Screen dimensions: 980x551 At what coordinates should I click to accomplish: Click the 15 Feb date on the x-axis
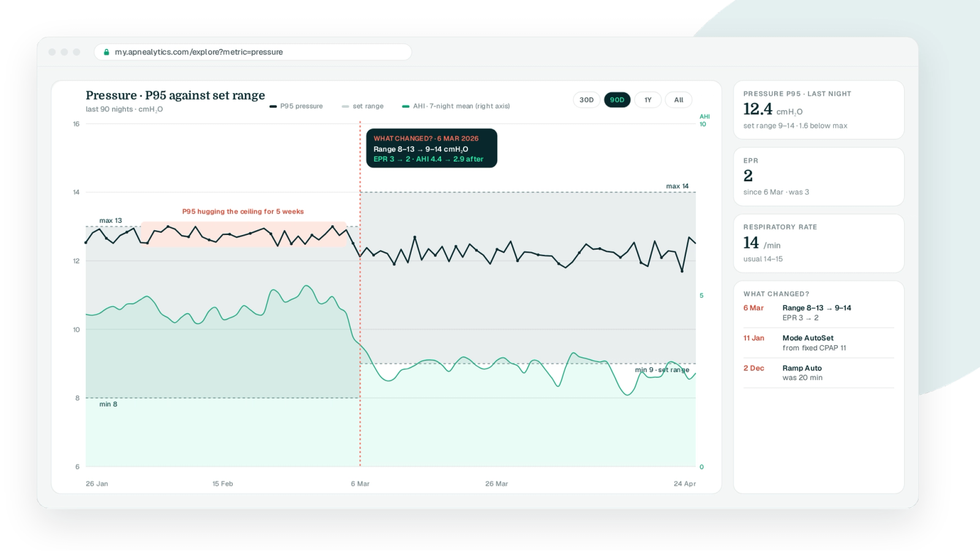(x=222, y=484)
